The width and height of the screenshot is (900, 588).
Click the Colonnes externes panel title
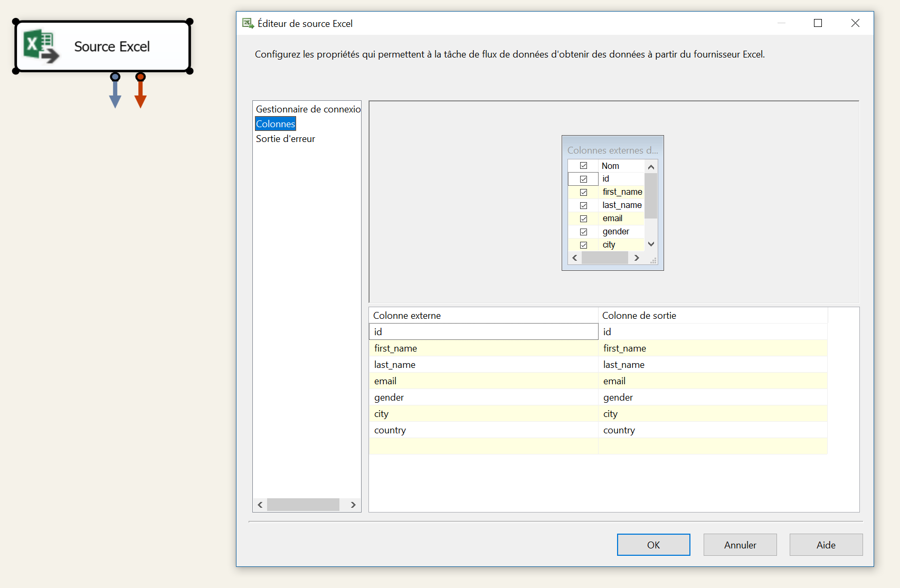(x=612, y=150)
